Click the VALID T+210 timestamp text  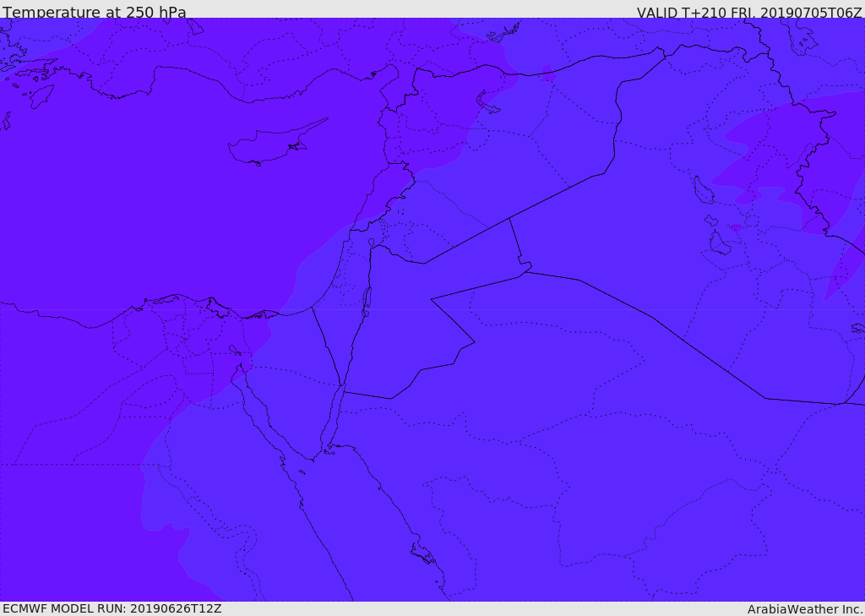click(x=748, y=12)
